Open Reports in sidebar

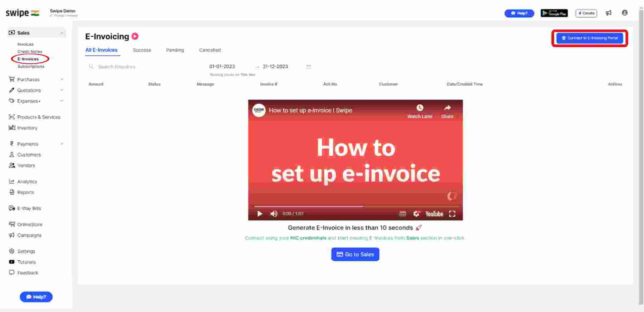(x=21, y=192)
